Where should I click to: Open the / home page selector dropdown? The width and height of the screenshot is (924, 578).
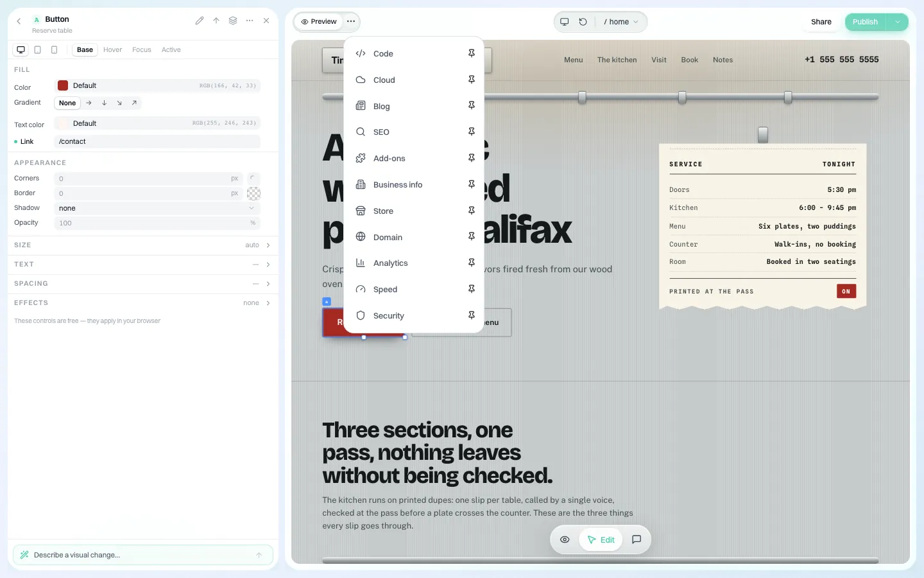621,22
